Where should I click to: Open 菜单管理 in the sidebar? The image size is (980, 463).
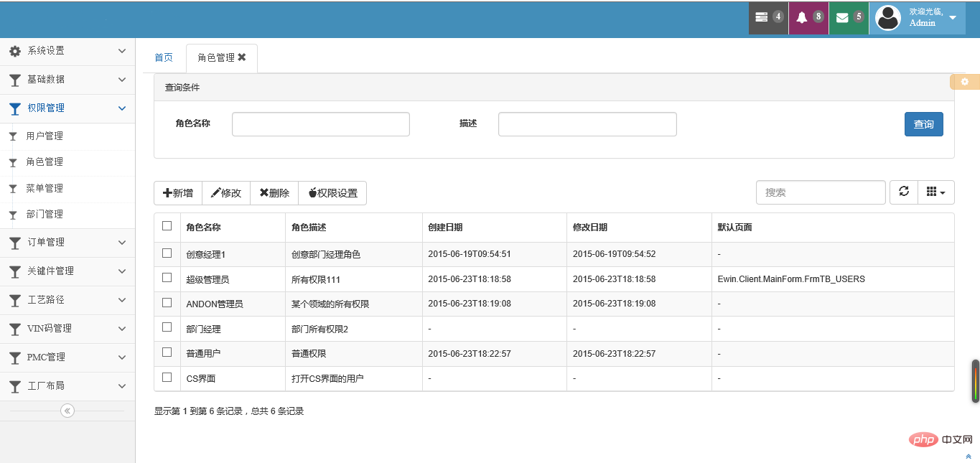coord(45,189)
